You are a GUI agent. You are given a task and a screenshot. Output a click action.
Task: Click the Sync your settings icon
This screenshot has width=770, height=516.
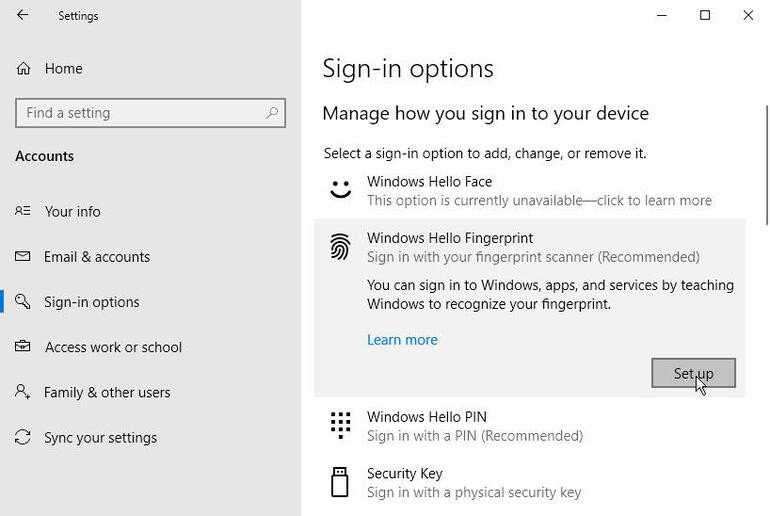pyautogui.click(x=23, y=438)
